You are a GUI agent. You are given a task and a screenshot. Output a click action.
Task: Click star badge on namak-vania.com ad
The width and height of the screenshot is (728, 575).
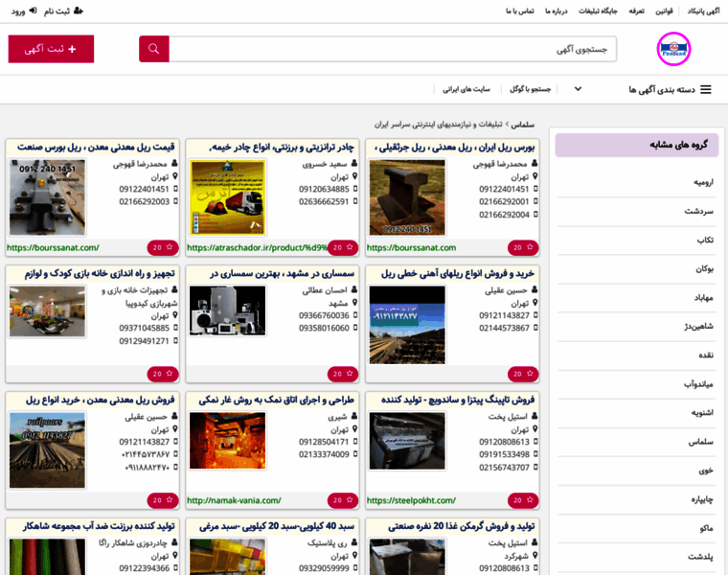point(340,500)
